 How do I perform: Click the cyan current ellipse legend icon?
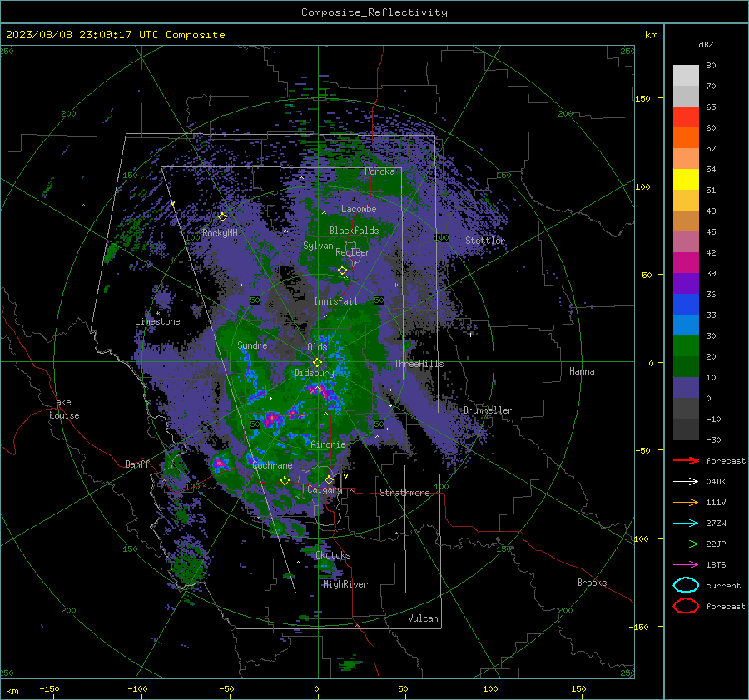point(686,585)
